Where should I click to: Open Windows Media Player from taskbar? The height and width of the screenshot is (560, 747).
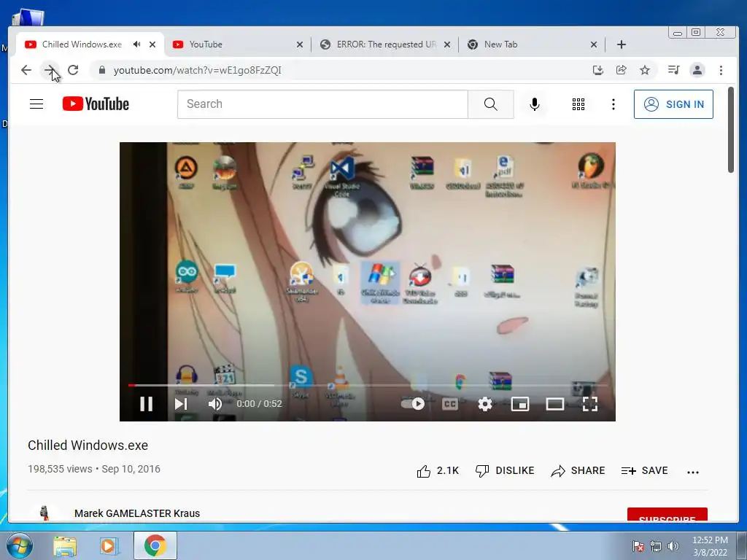click(x=109, y=545)
